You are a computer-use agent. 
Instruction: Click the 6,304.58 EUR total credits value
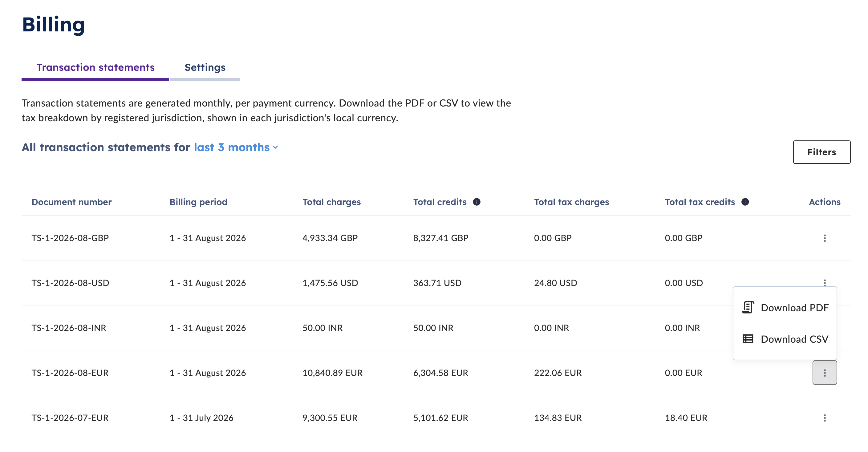(440, 373)
